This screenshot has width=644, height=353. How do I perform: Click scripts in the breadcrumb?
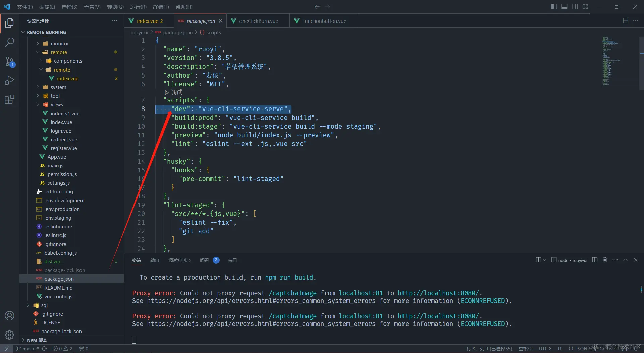(x=213, y=33)
